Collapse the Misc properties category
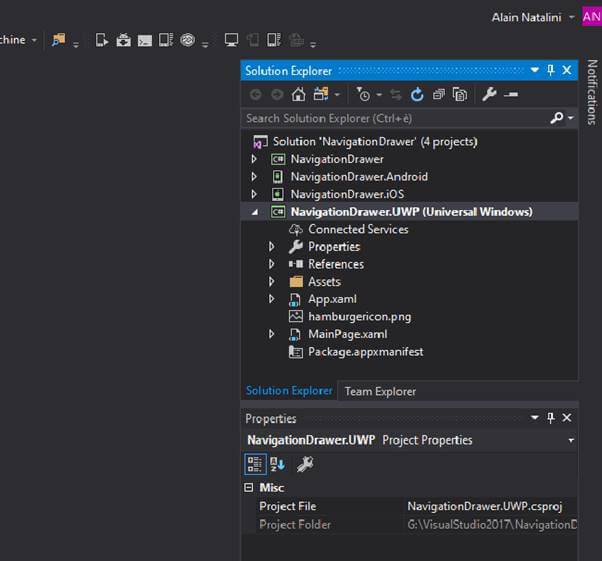 pos(249,488)
